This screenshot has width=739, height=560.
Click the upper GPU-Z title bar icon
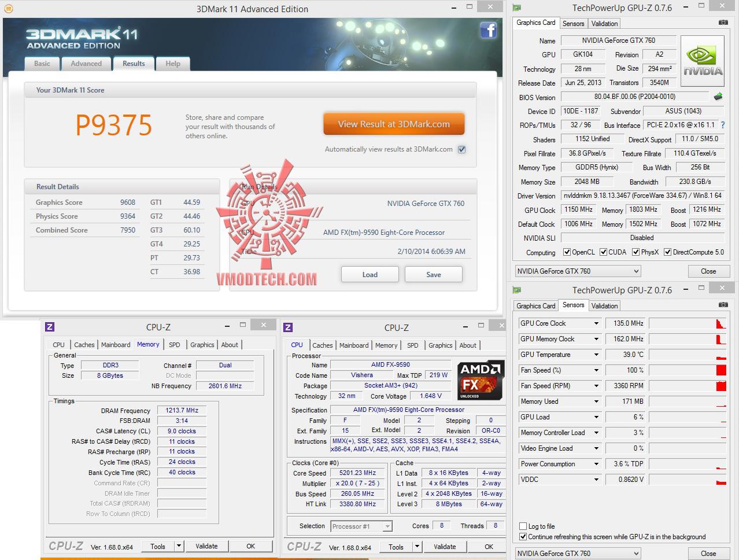pos(517,8)
